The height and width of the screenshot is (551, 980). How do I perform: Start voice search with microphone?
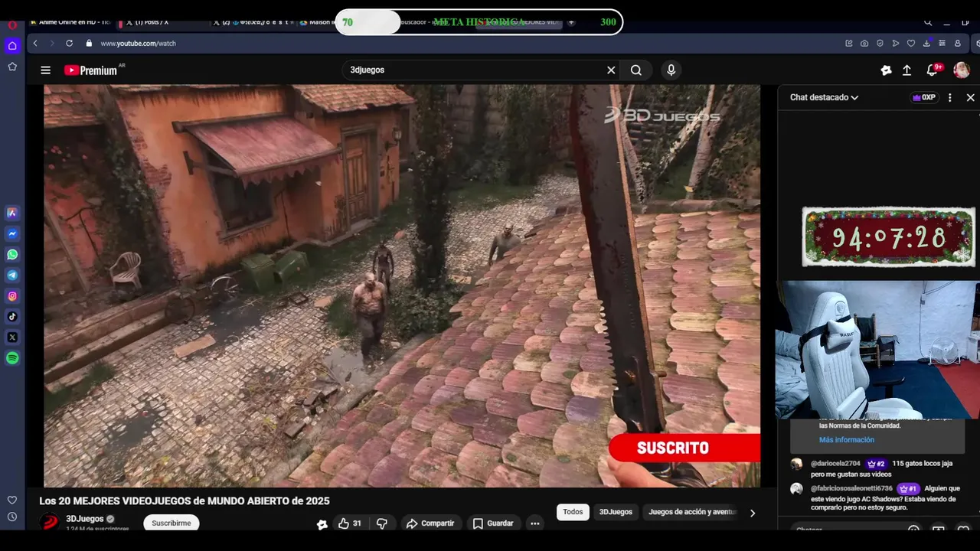(671, 70)
